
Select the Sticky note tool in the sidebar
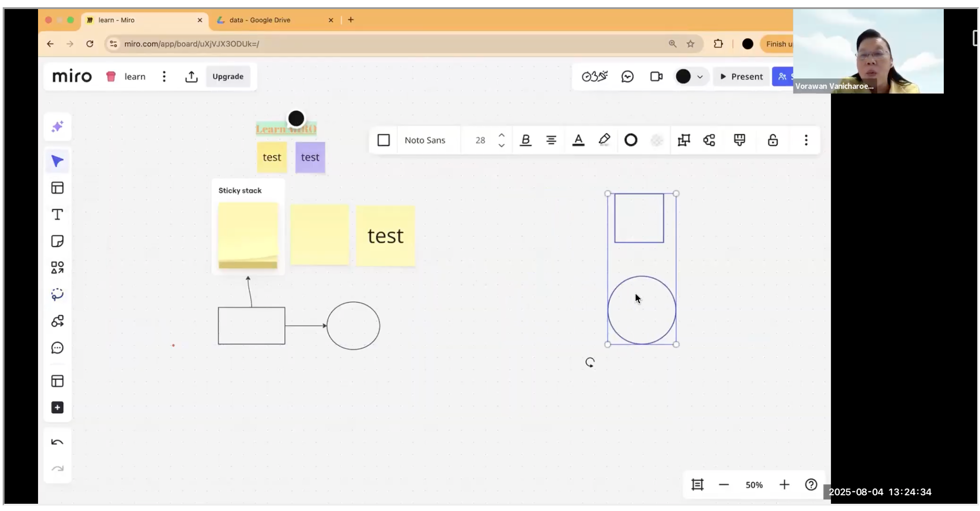(x=58, y=241)
